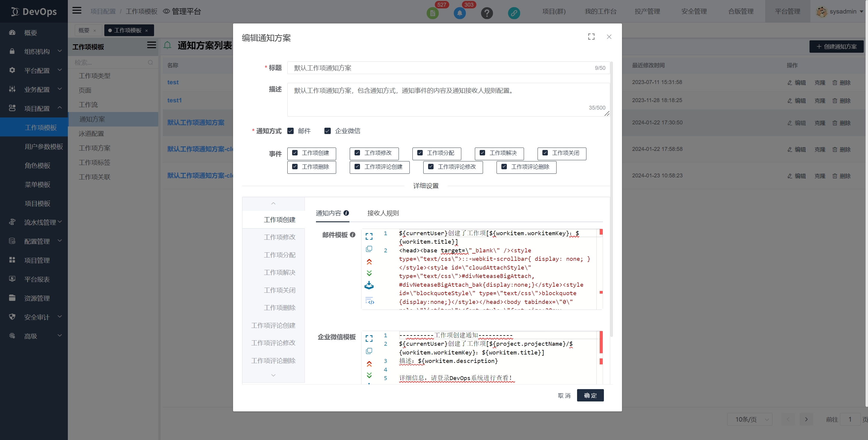Viewport: 868px width, 440px height.
Task: Uncheck the 邮件 notification method
Action: click(290, 131)
